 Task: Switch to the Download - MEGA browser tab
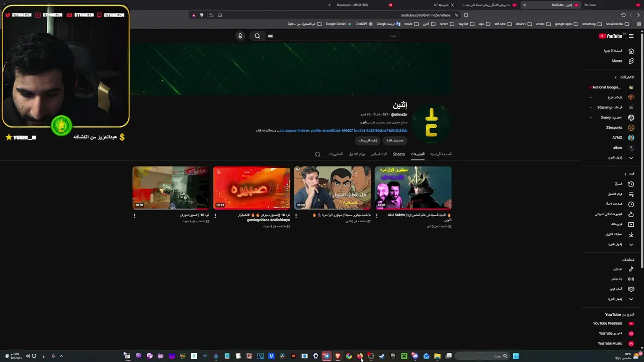tap(352, 5)
